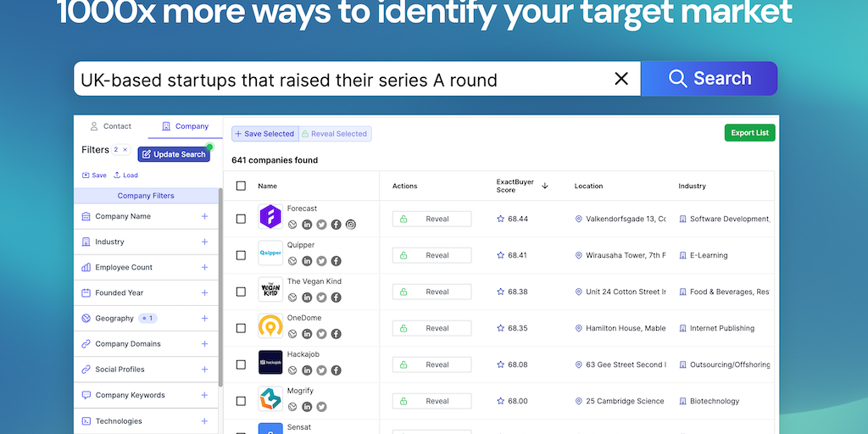Viewport: 868px width, 434px height.
Task: Sort by ExactBuyer Score arrow
Action: 544,186
